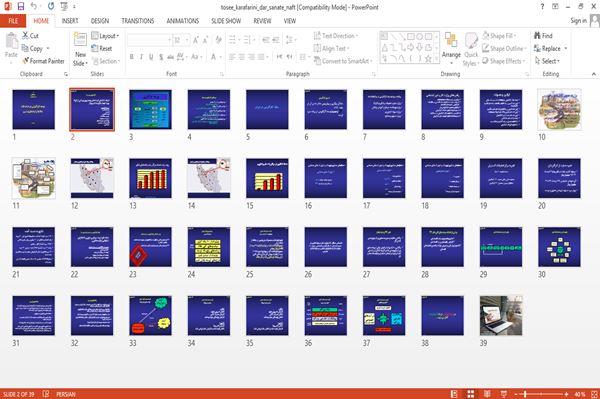The image size is (600, 399).
Task: Click the spell check icon in status bar
Action: pyautogui.click(x=46, y=394)
